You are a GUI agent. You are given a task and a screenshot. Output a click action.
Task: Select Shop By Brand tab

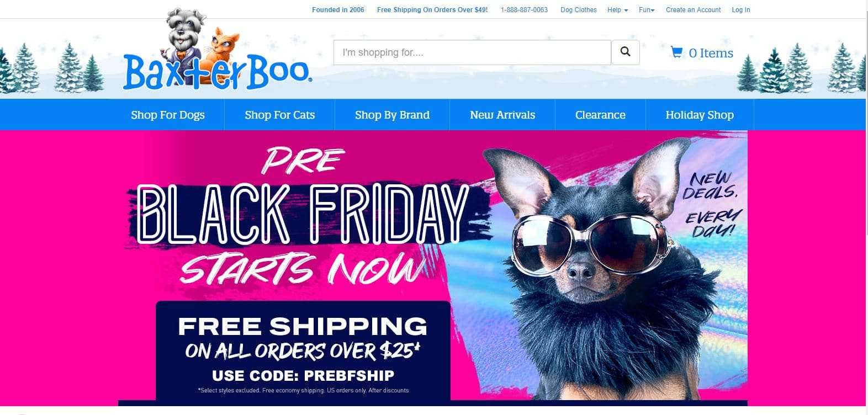click(392, 115)
